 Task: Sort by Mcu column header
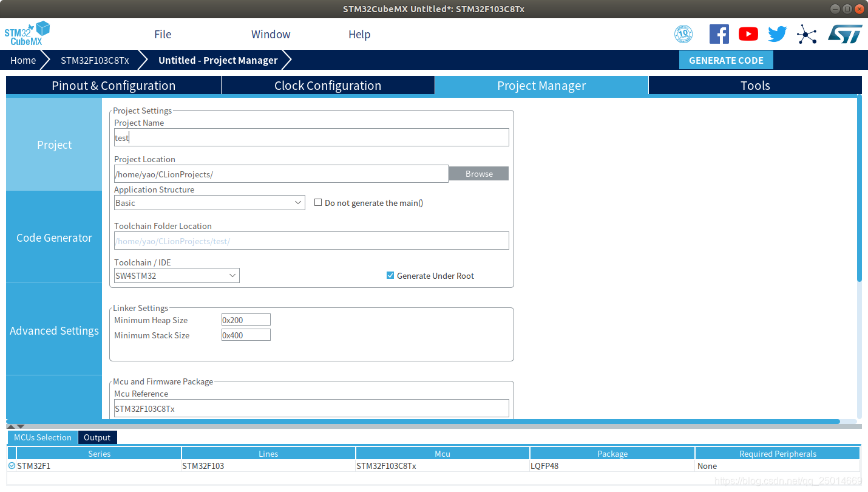pyautogui.click(x=442, y=453)
